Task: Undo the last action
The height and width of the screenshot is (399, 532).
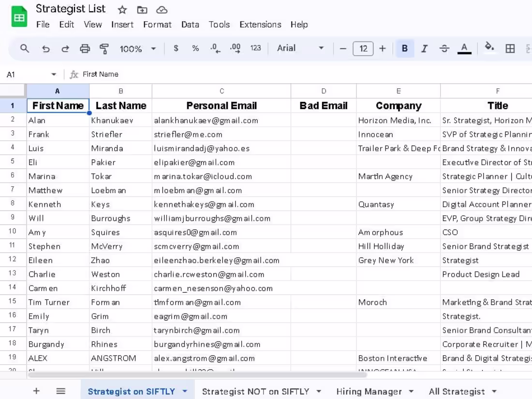Action: click(x=45, y=48)
